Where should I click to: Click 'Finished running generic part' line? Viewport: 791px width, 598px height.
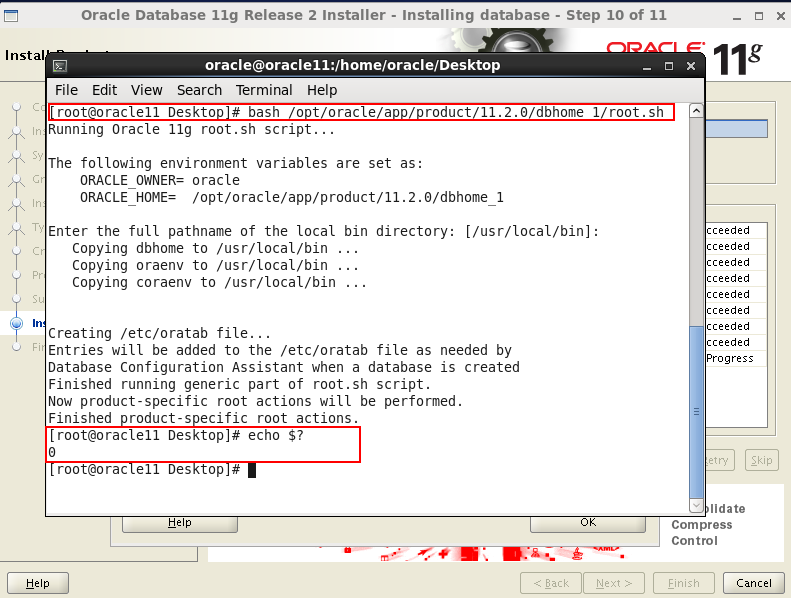point(239,385)
